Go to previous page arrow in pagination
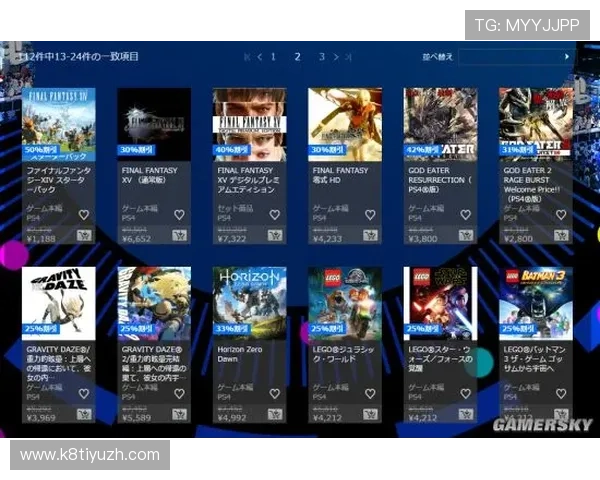 [260, 57]
